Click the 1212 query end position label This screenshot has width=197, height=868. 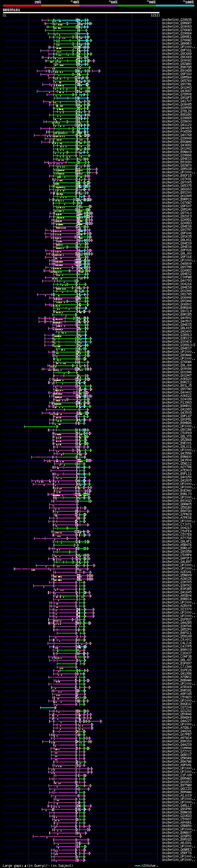[154, 15]
